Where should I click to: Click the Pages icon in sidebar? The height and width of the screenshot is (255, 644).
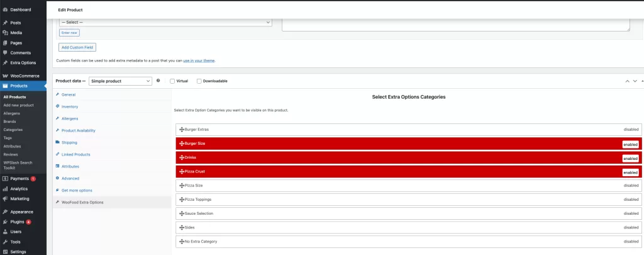coord(5,43)
